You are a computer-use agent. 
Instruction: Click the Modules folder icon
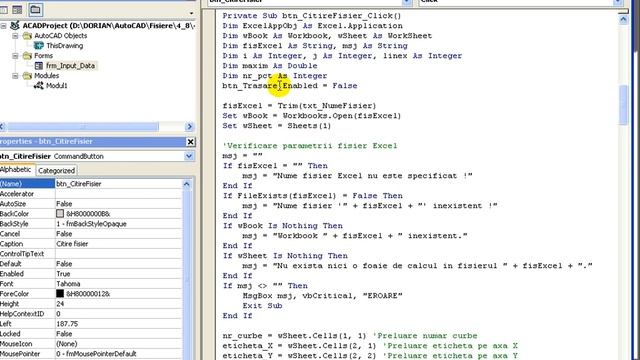27,76
